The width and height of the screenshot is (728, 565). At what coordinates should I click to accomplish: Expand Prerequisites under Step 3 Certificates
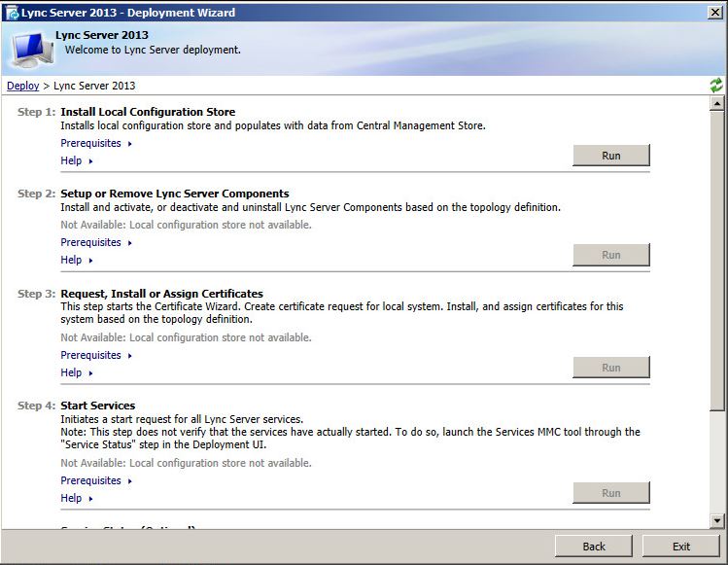(96, 356)
